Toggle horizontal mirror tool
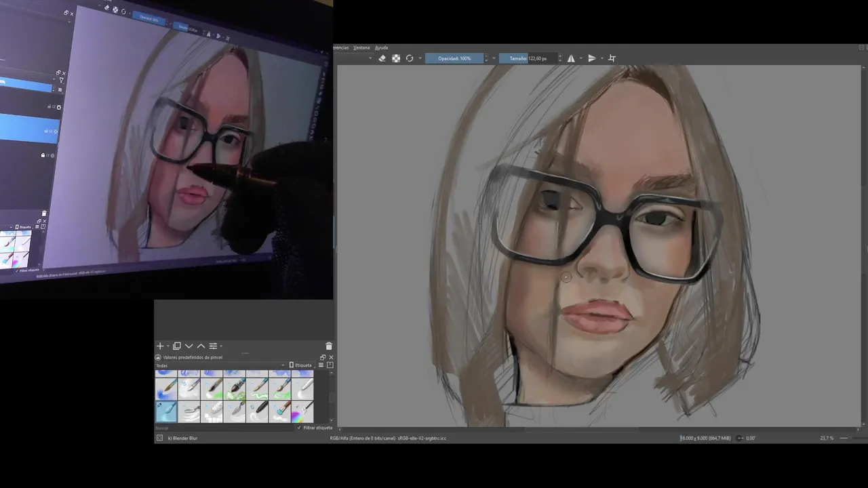Image resolution: width=868 pixels, height=488 pixels. (x=571, y=58)
